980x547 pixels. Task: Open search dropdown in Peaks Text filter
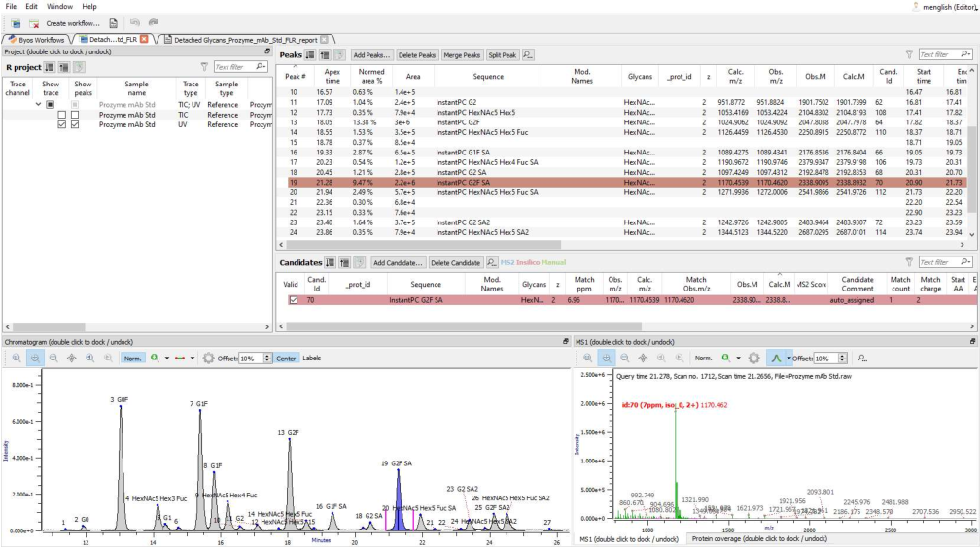pyautogui.click(x=966, y=55)
